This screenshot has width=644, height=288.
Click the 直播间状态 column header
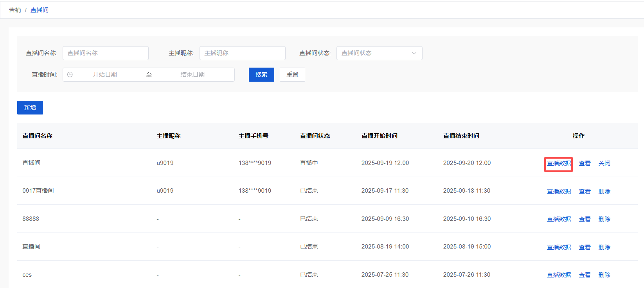[315, 136]
